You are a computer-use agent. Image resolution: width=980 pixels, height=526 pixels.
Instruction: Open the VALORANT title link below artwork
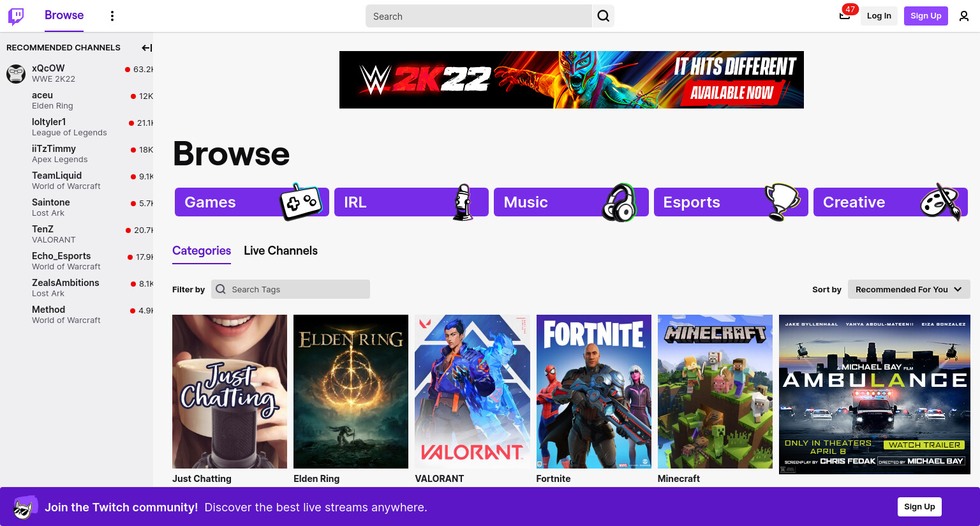point(440,479)
